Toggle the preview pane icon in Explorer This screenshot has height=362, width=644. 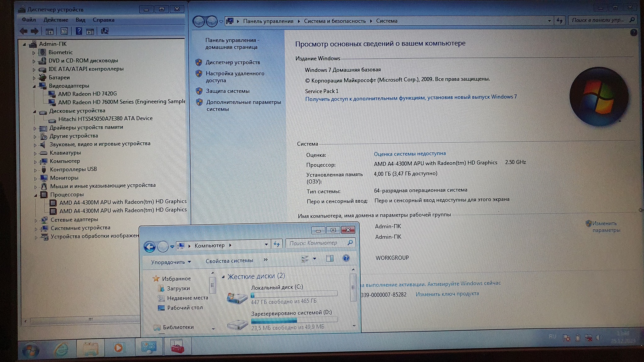coord(330,259)
